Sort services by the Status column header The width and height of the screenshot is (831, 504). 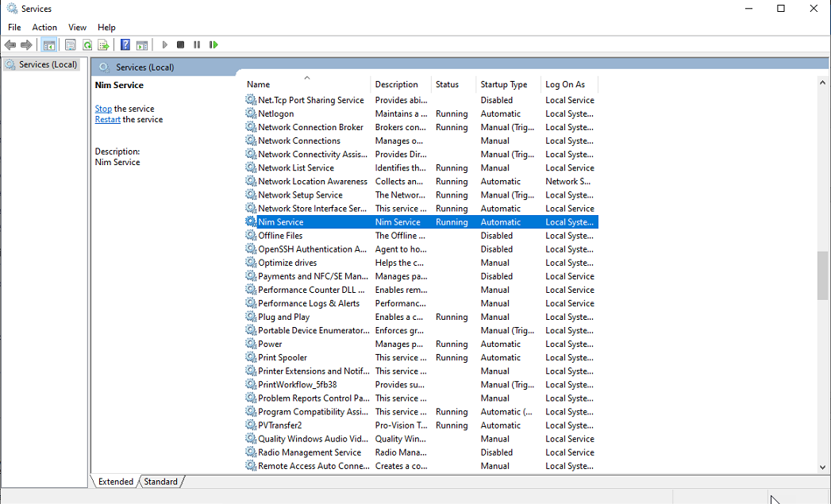448,84
